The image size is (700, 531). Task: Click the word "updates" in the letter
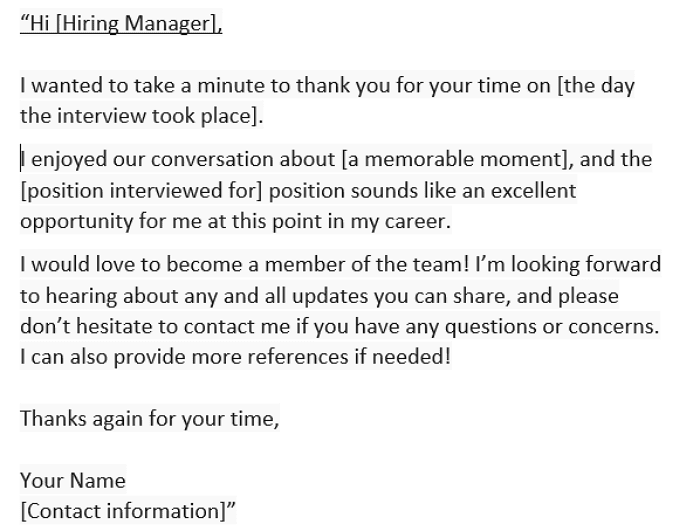(x=330, y=296)
